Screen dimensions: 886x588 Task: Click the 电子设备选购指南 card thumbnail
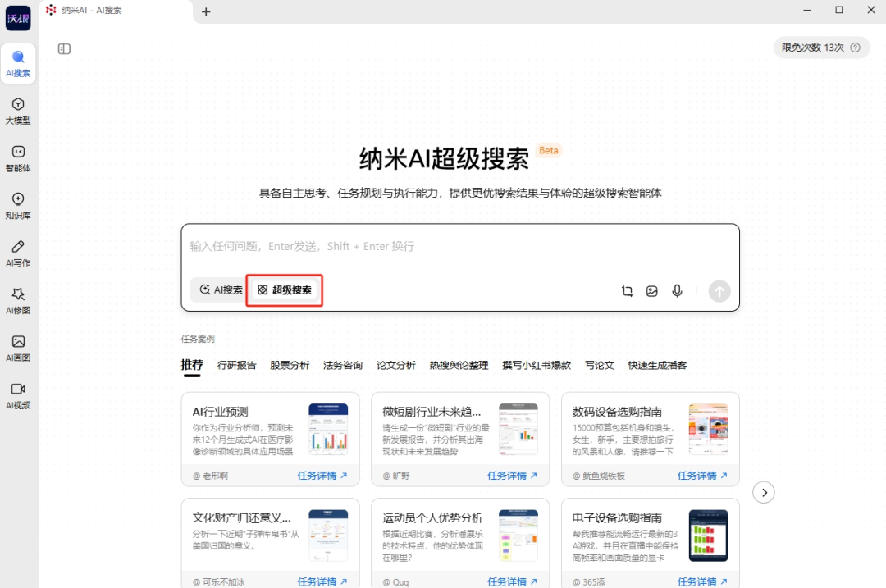tap(709, 535)
